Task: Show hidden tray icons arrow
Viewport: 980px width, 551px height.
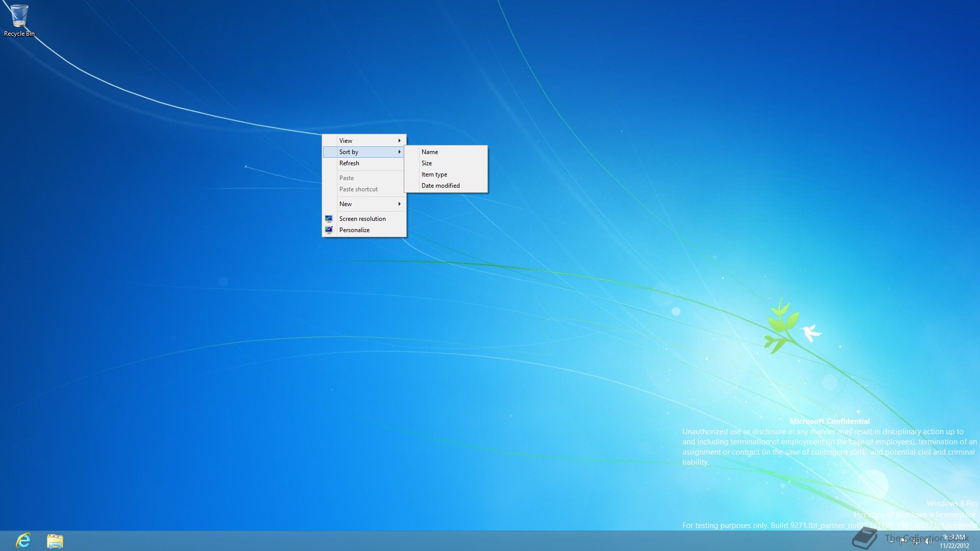Action: tap(891, 541)
